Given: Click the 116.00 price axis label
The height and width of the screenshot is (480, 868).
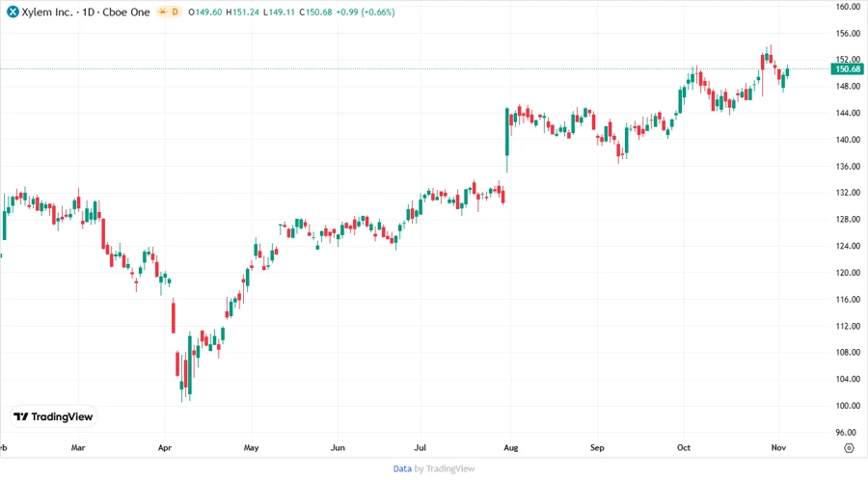Looking at the screenshot, I should click(x=848, y=299).
